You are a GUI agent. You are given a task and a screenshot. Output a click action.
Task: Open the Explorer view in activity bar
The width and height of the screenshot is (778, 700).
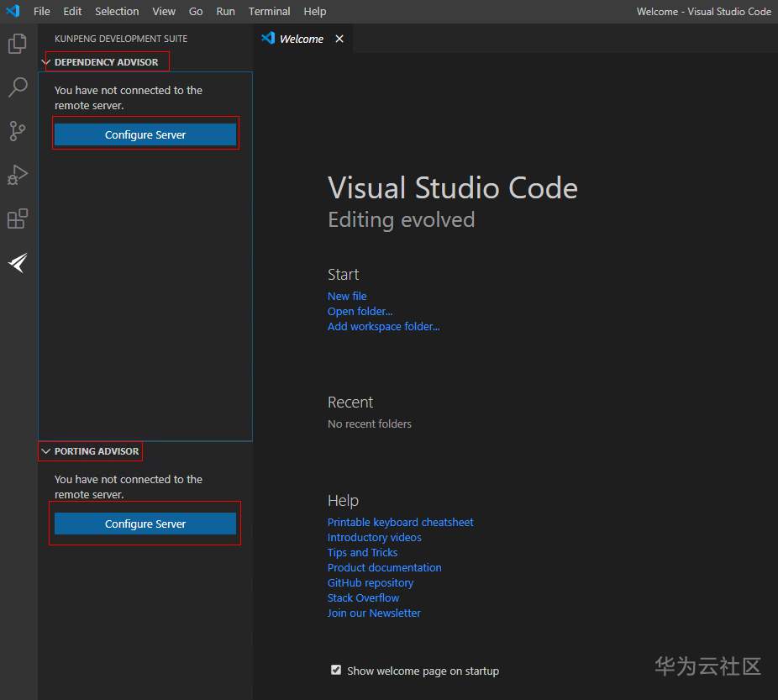pos(18,44)
